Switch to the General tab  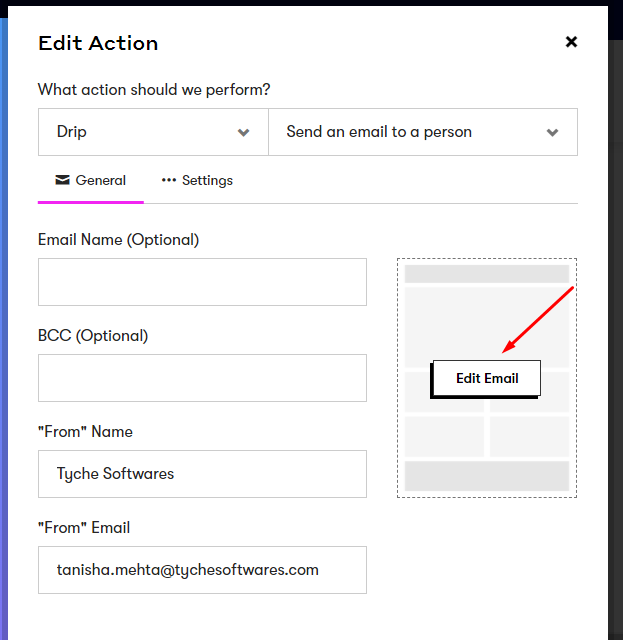pyautogui.click(x=91, y=180)
